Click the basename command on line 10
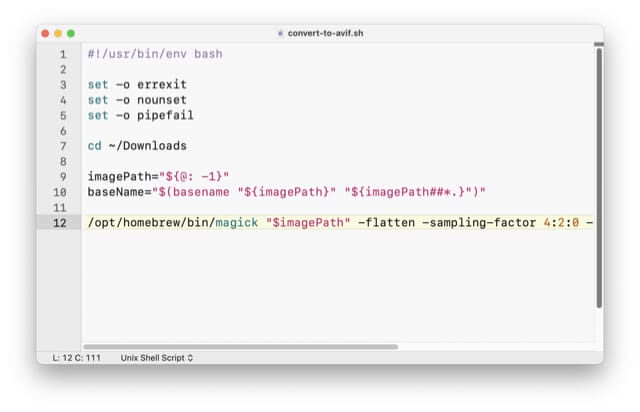The width and height of the screenshot is (640, 412). pos(201,192)
